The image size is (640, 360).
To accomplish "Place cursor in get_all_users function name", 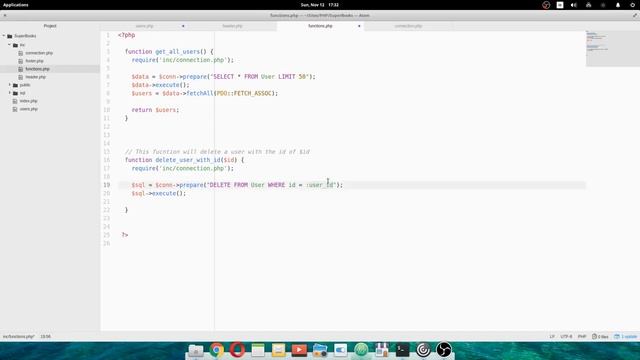I will 178,52.
